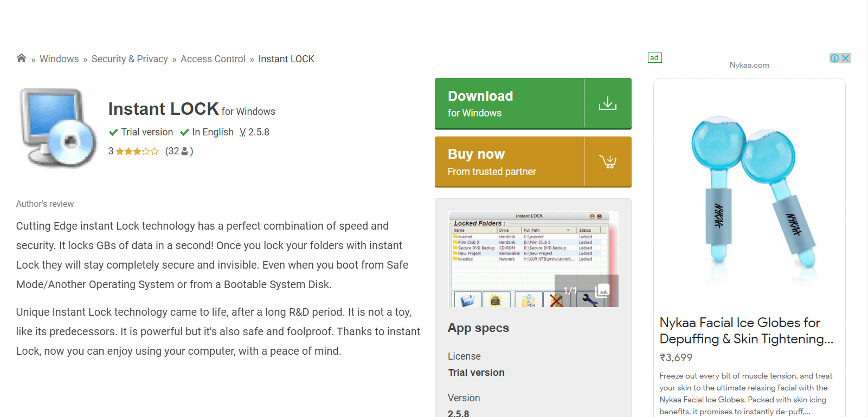Click the star rating display
This screenshot has width=868, height=417.
[137, 151]
